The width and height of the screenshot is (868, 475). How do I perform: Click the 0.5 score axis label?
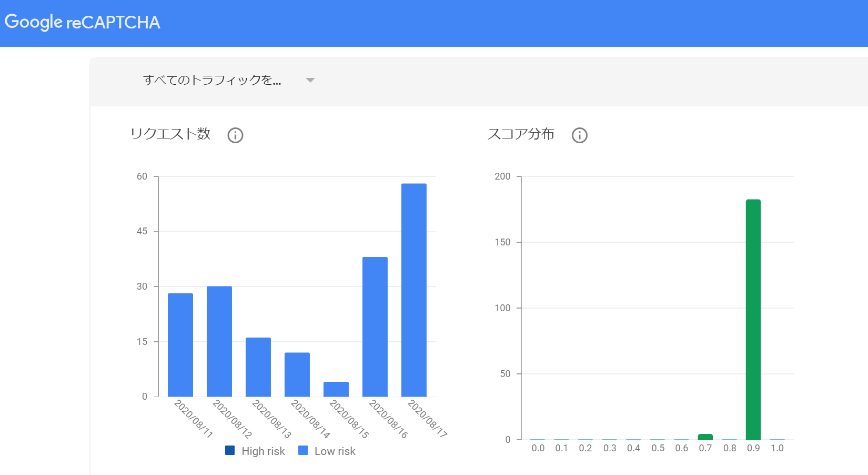pos(658,448)
